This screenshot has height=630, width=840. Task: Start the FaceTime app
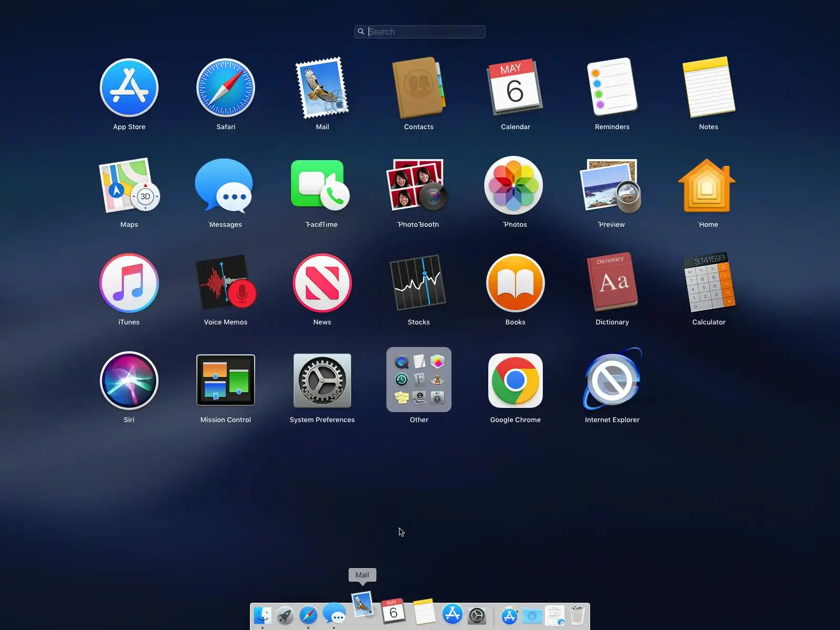[x=320, y=185]
